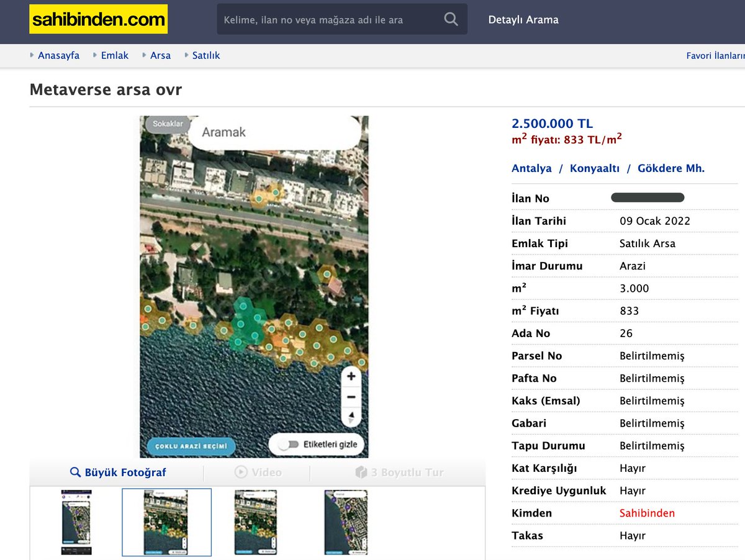
Task: Open the Anasayfa breadcrumb
Action: pos(58,55)
